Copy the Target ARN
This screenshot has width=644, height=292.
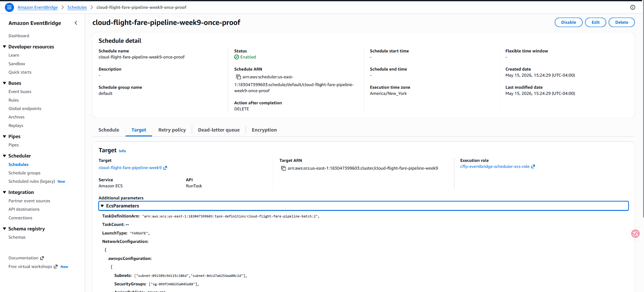click(283, 168)
